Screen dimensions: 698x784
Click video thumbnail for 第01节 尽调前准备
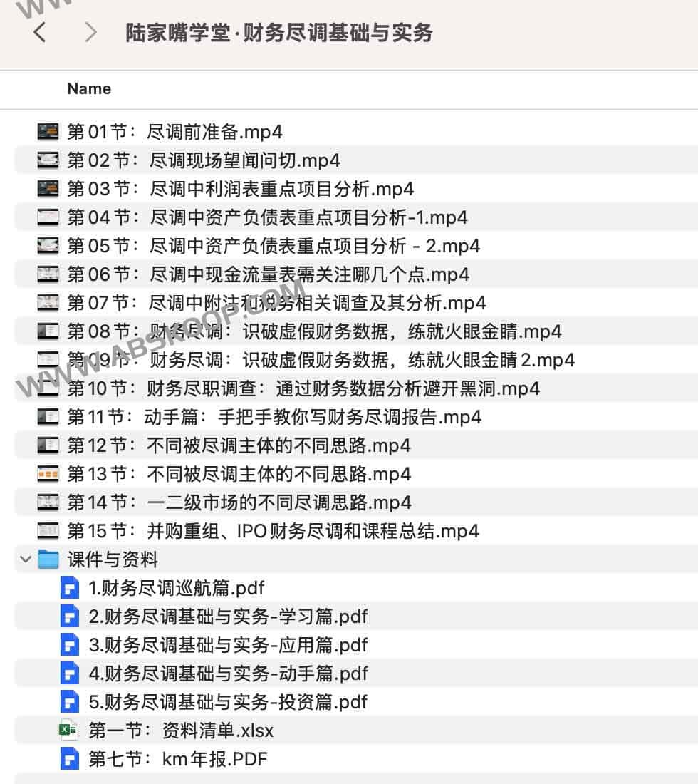[48, 132]
